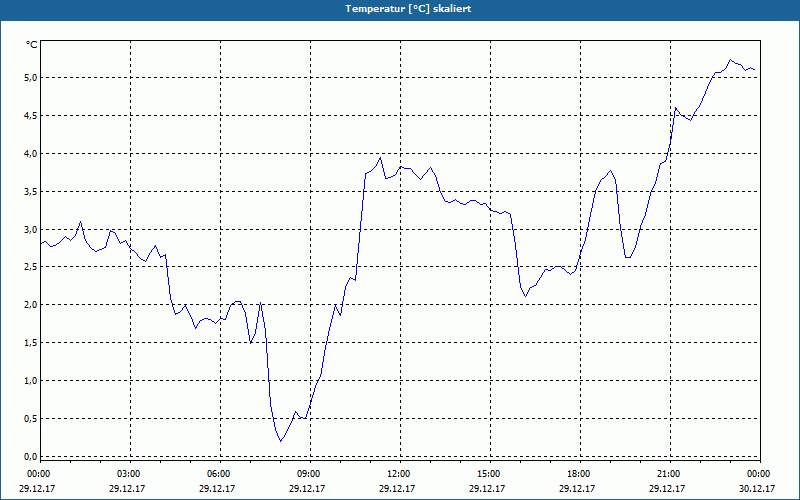Click the curve's lowest point near 08:00
800x500 pixels.
(x=281, y=441)
